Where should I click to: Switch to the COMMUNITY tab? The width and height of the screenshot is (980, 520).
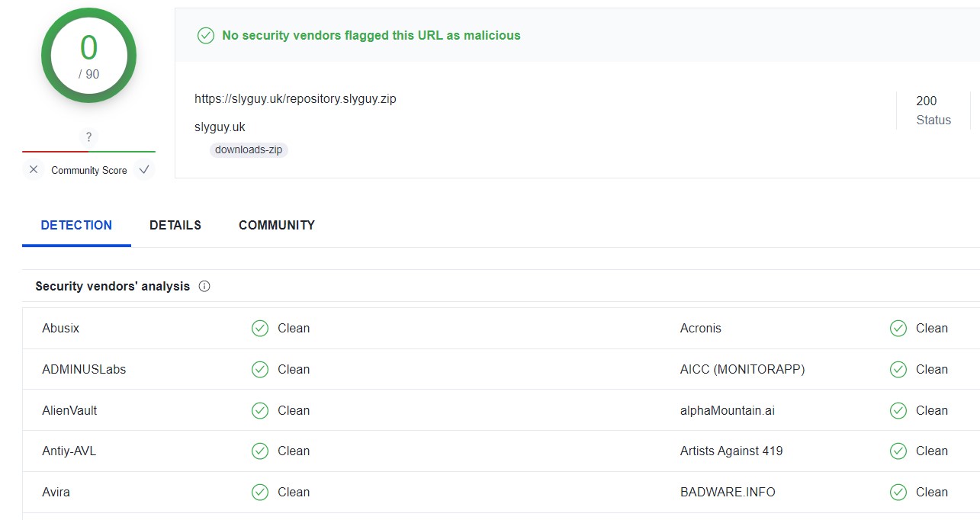tap(277, 225)
